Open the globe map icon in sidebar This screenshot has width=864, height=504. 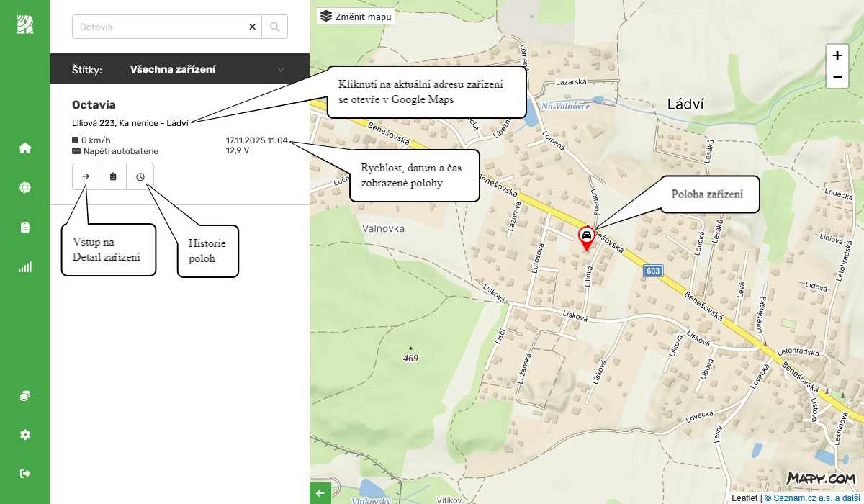click(24, 187)
